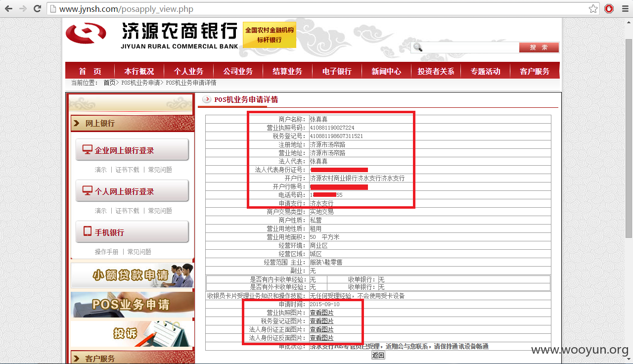Click inside the search input field
The image size is (633, 364).
pyautogui.click(x=470, y=47)
